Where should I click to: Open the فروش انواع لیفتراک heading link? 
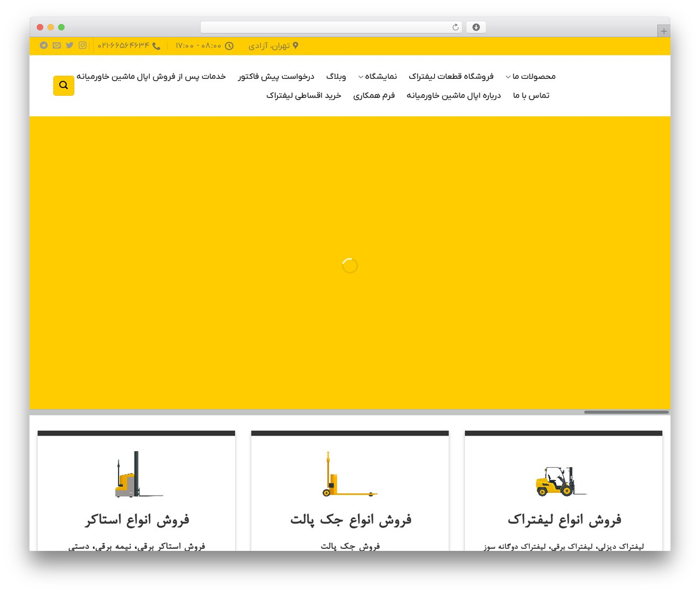[x=564, y=520]
